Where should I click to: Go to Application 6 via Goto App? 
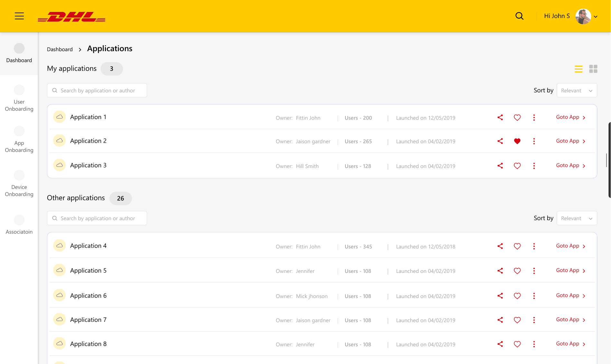click(570, 295)
